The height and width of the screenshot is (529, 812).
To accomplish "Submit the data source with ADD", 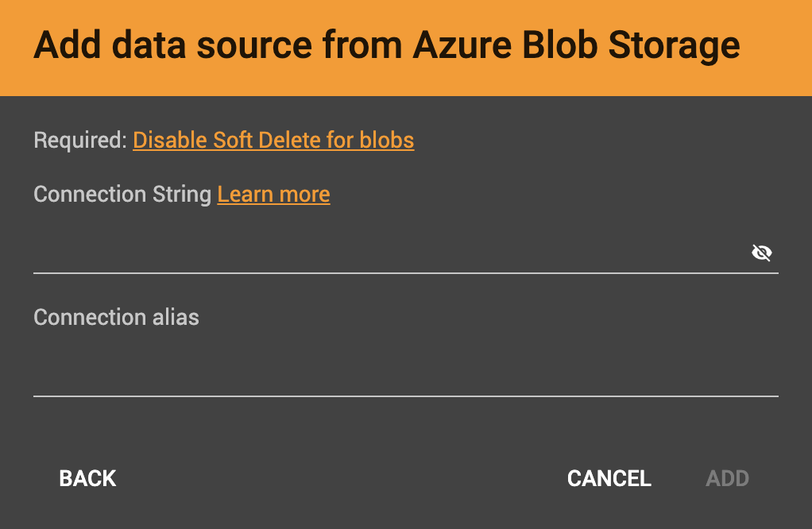I will point(727,478).
